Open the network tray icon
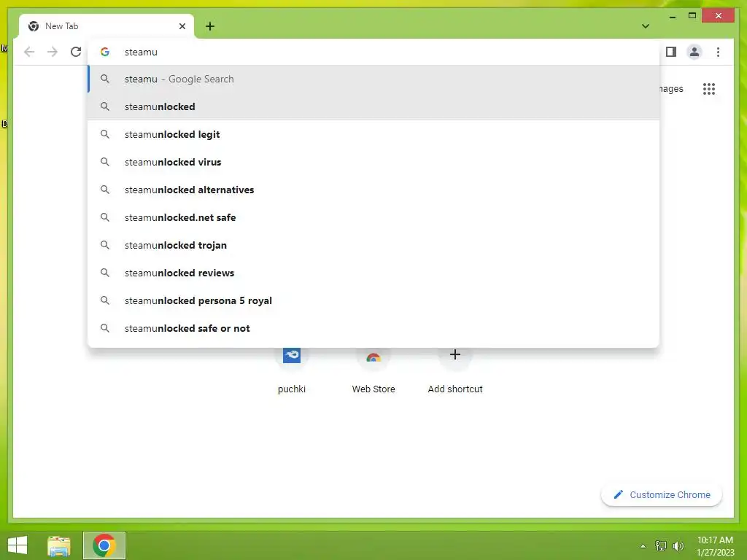This screenshot has width=747, height=560. pyautogui.click(x=661, y=545)
